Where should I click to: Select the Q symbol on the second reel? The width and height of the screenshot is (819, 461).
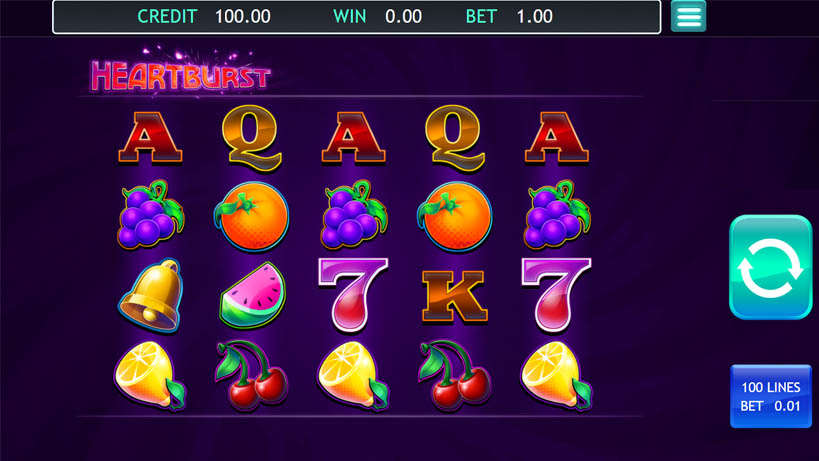coord(252,138)
